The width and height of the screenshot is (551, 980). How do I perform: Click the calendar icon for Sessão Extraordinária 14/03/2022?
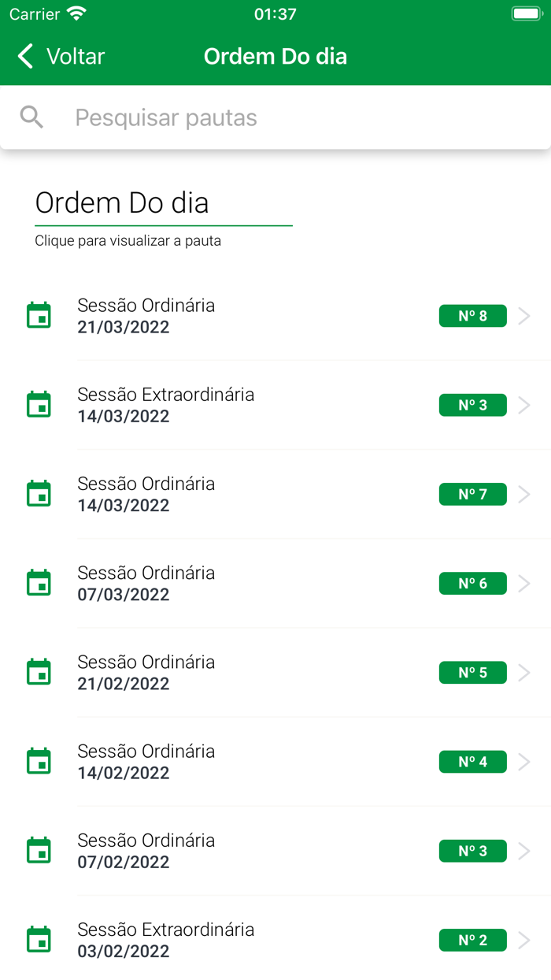point(39,404)
